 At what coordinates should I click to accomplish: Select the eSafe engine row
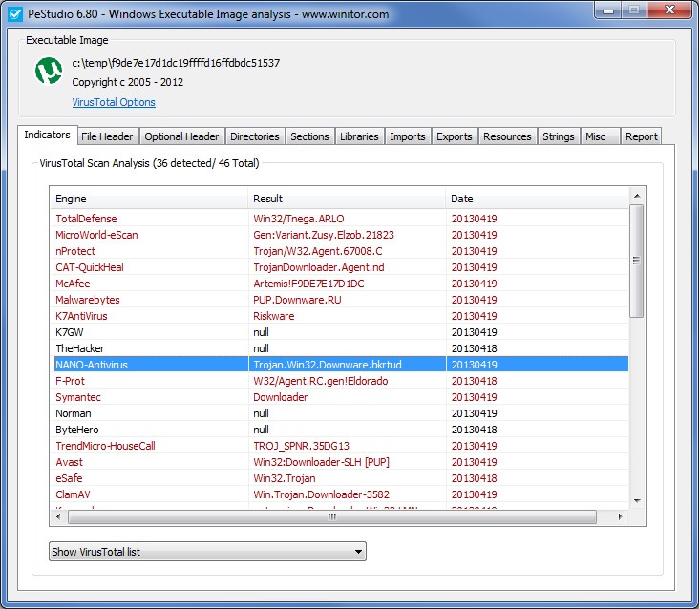pos(339,478)
